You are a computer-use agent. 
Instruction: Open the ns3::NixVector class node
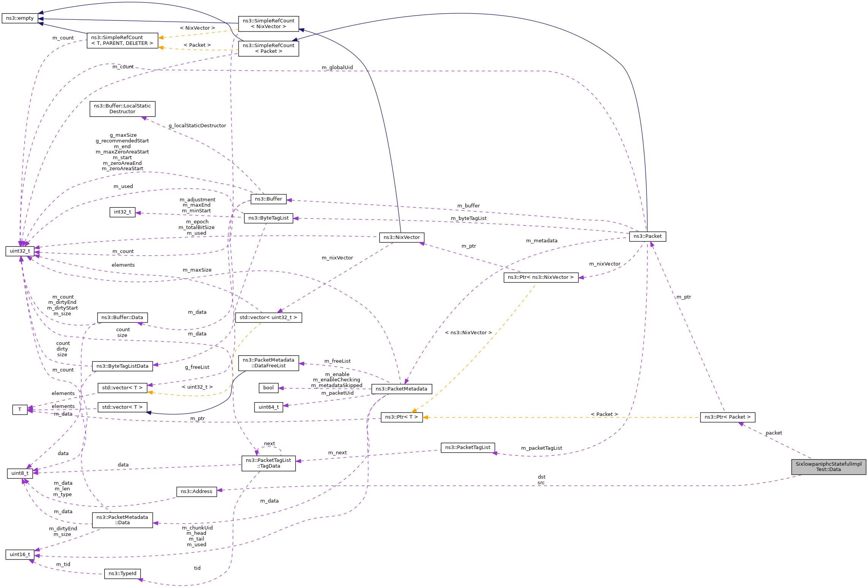402,237
